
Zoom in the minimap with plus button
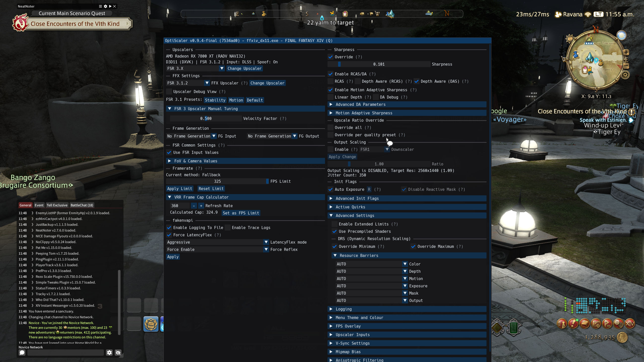tap(626, 52)
